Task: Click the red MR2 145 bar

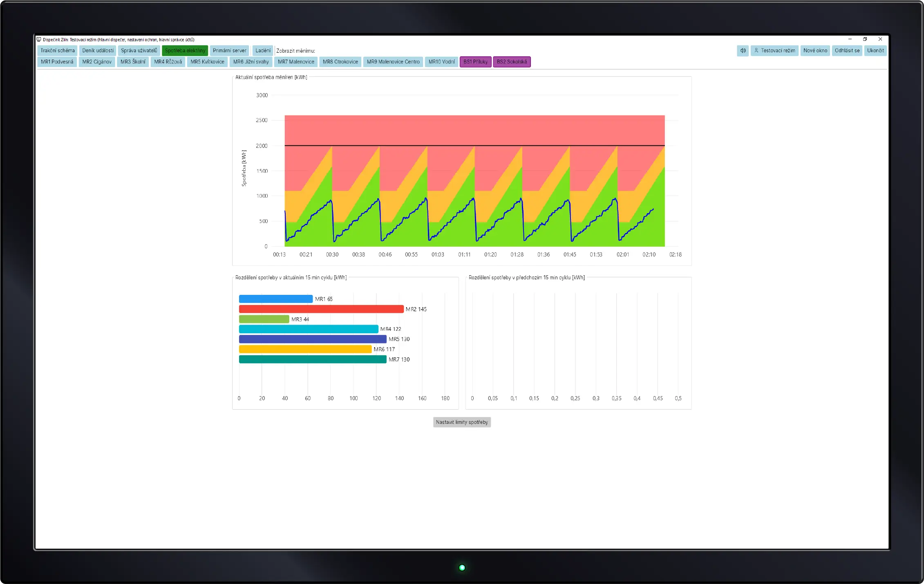Action: pos(321,309)
